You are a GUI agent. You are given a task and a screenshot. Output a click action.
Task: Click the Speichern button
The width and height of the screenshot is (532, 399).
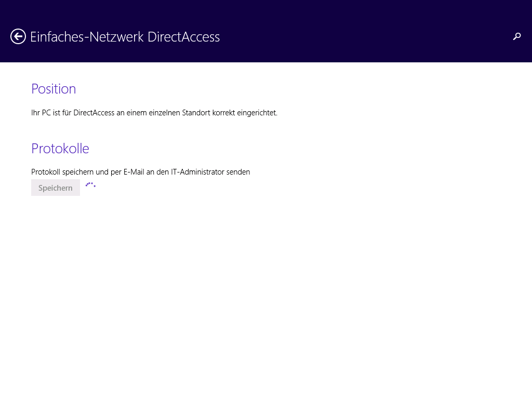coord(56,188)
